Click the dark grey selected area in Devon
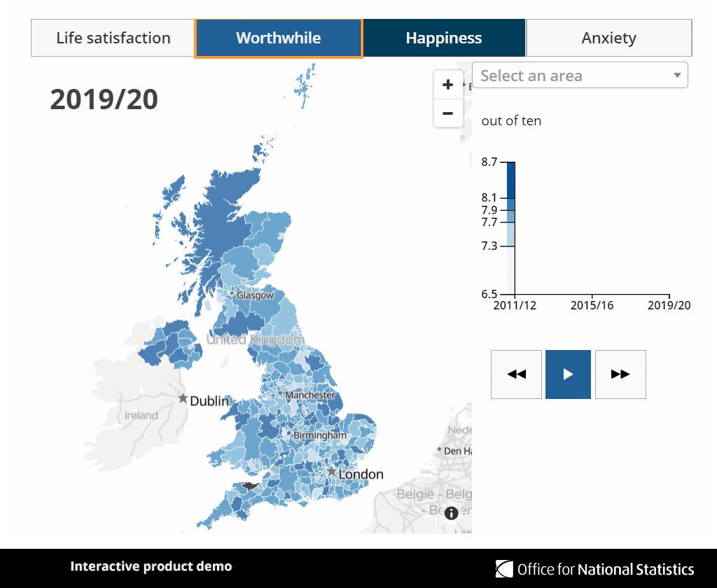717x588 pixels. [250, 486]
